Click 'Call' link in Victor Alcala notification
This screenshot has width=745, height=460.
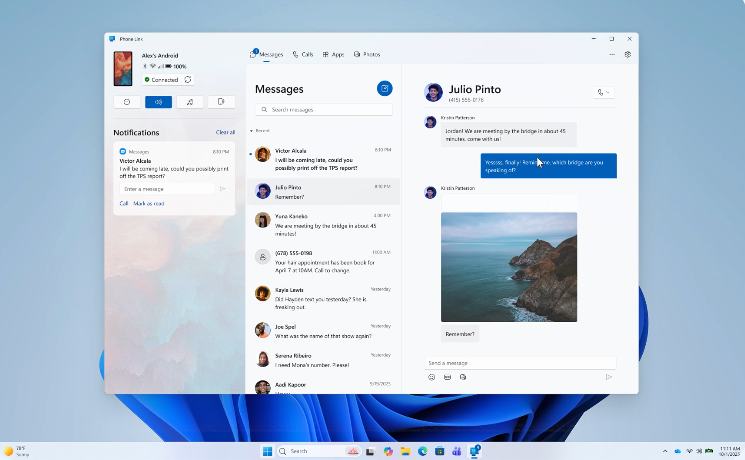click(x=124, y=203)
